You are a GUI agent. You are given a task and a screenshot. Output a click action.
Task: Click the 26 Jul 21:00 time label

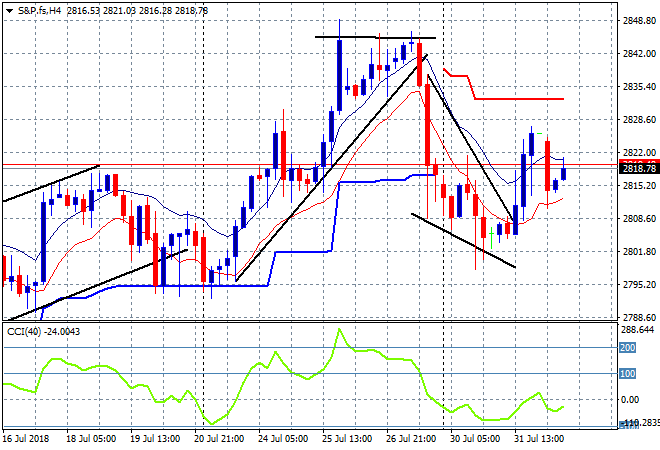click(411, 439)
